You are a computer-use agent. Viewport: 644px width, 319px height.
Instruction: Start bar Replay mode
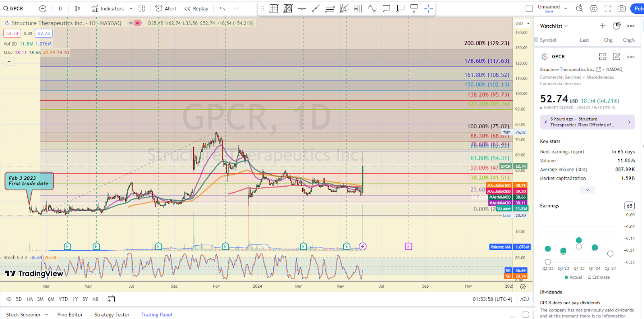196,8
